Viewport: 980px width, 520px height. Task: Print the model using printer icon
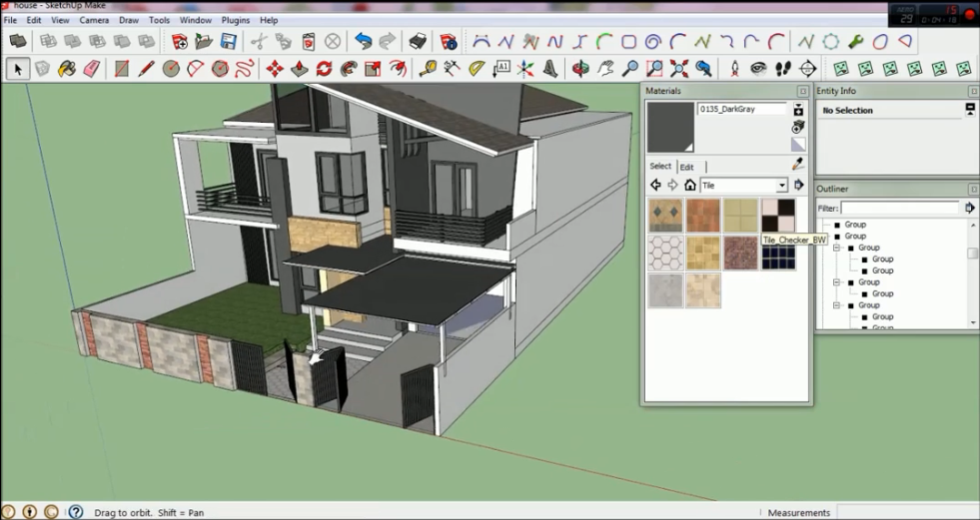click(418, 42)
